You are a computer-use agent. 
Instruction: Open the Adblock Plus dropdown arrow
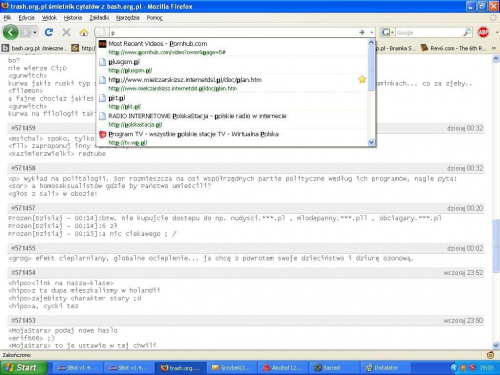point(497,33)
